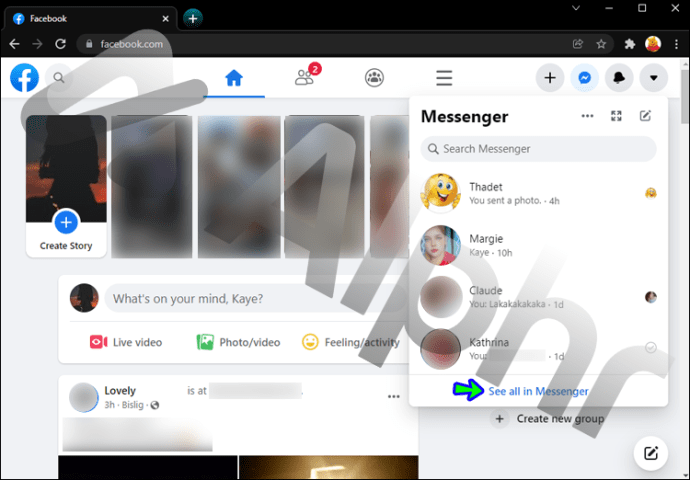This screenshot has height=480, width=690.
Task: Expand Messenger to full screen
Action: pyautogui.click(x=616, y=116)
